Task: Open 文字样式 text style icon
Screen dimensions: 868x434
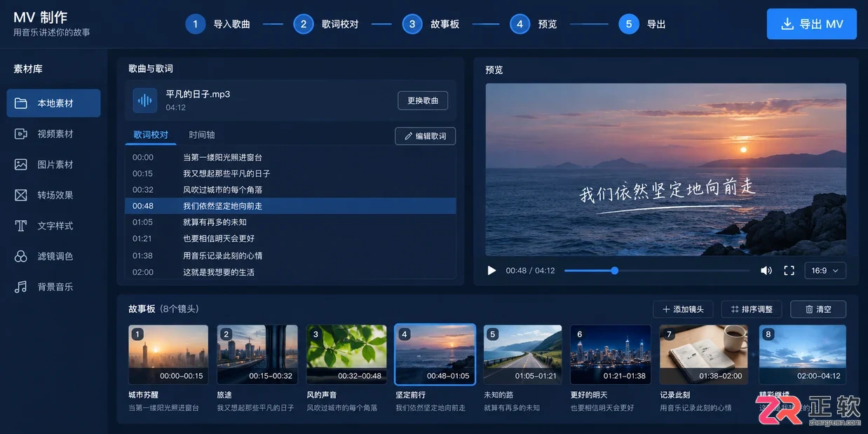Action: point(21,226)
